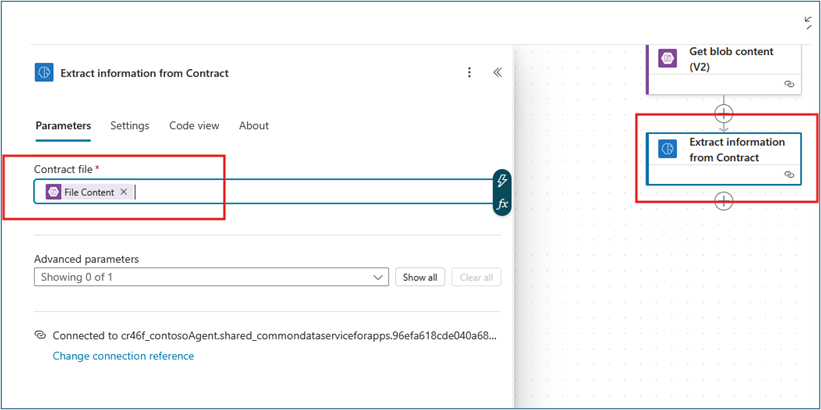Click link icon on Get blob content card

pos(789,84)
